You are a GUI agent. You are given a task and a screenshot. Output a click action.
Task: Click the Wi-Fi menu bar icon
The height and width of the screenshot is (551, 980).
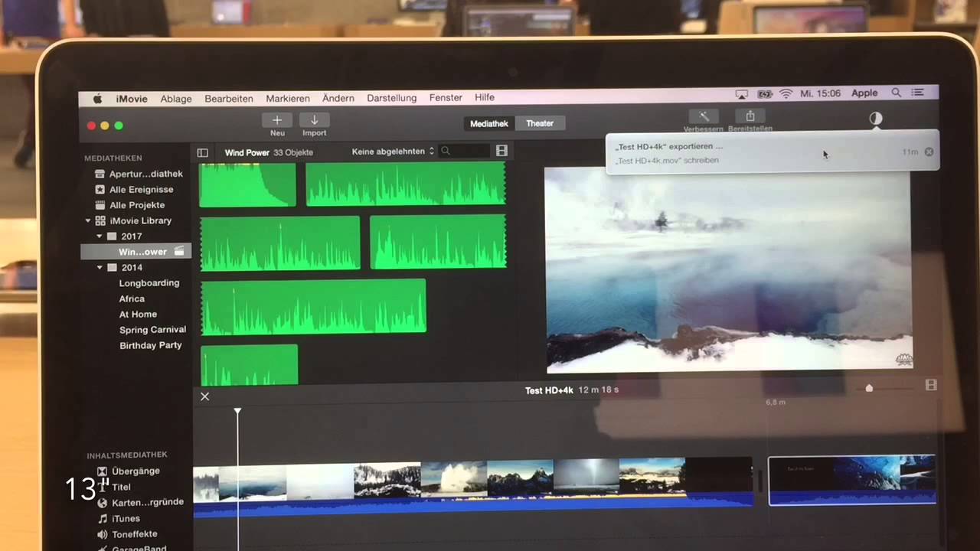tap(786, 93)
